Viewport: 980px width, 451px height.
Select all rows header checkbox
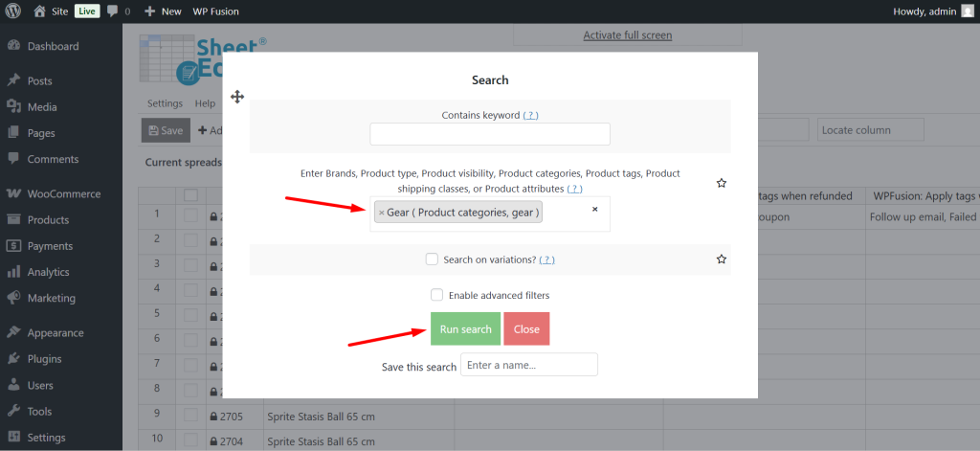pos(190,195)
